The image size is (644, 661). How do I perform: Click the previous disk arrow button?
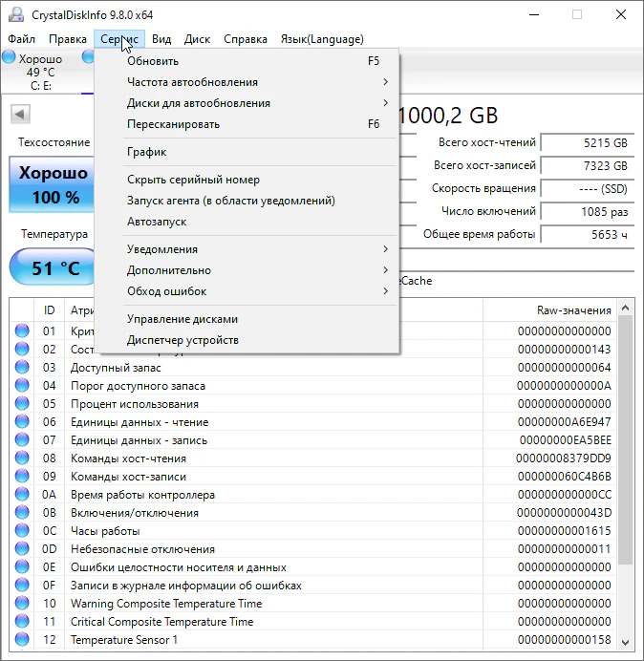[x=20, y=115]
